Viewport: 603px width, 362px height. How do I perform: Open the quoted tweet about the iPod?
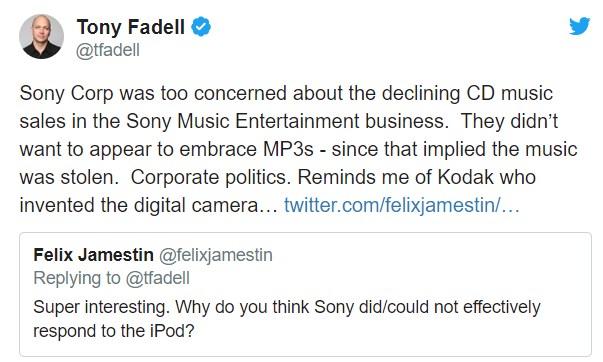(305, 294)
